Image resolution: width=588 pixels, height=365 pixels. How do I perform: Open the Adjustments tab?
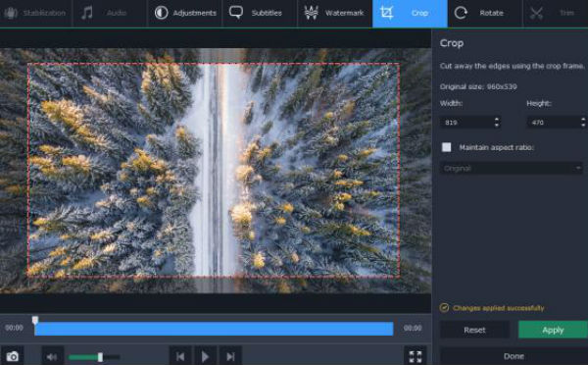pyautogui.click(x=185, y=13)
